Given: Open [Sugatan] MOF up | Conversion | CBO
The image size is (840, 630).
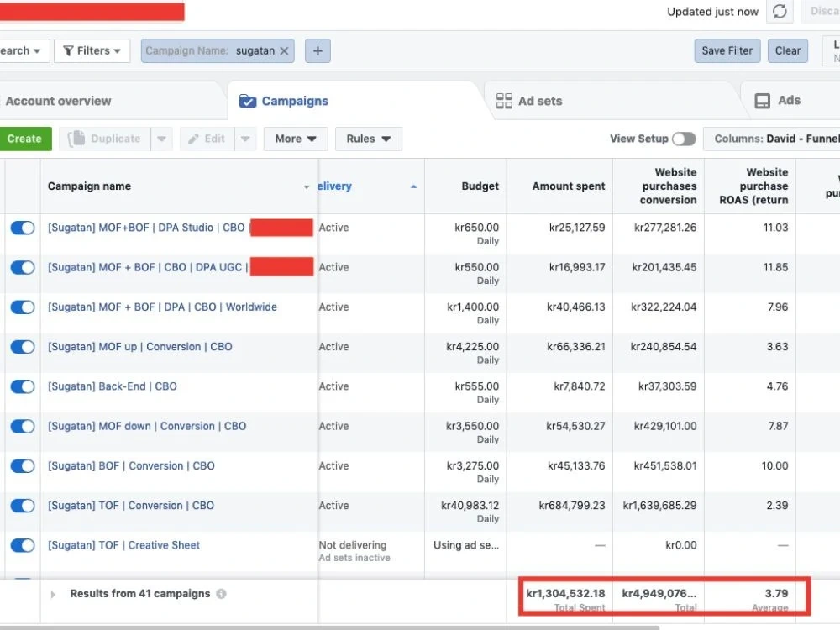Looking at the screenshot, I should tap(139, 347).
